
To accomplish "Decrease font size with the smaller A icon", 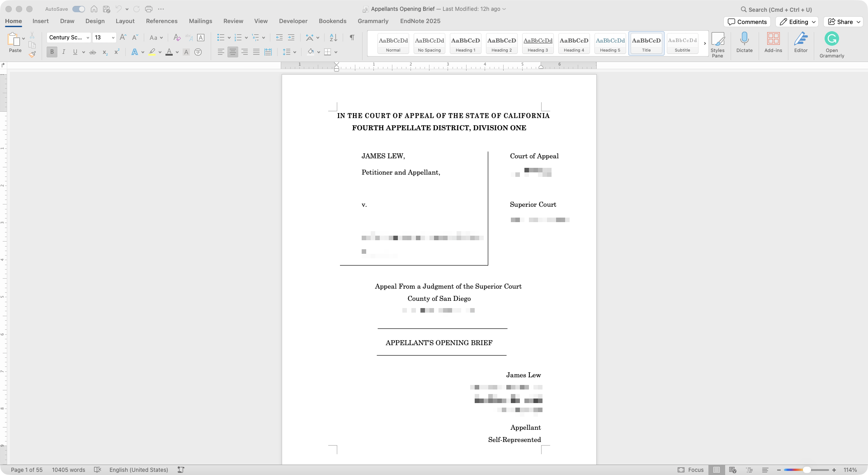I will [x=135, y=38].
